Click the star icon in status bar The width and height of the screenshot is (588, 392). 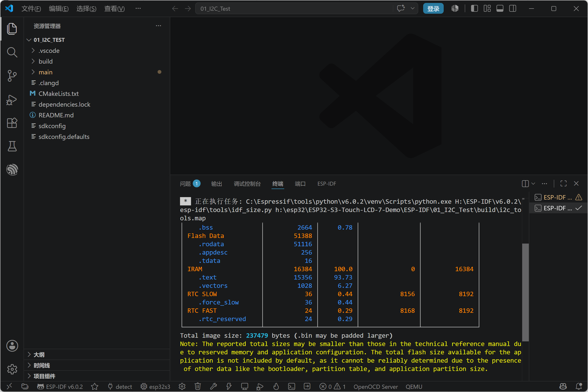point(95,387)
